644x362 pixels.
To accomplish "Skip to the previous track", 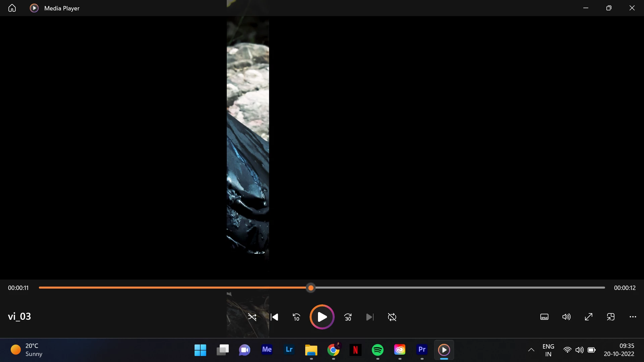I will coord(274,317).
